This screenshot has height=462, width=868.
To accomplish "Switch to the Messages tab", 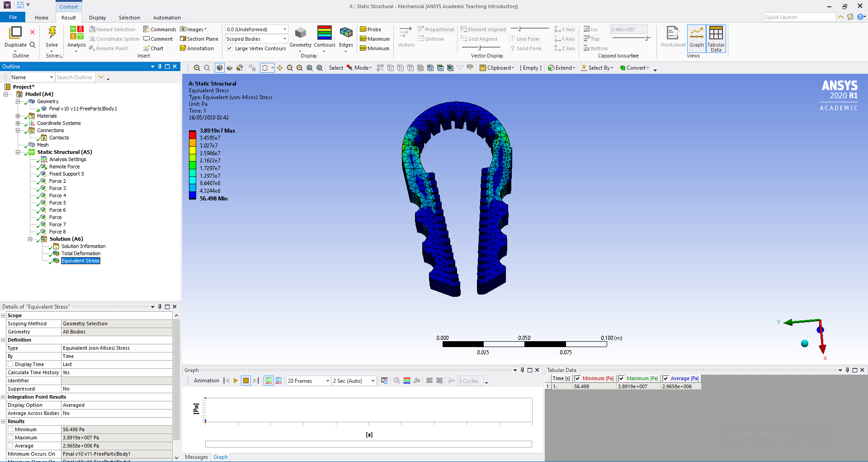I will point(196,457).
